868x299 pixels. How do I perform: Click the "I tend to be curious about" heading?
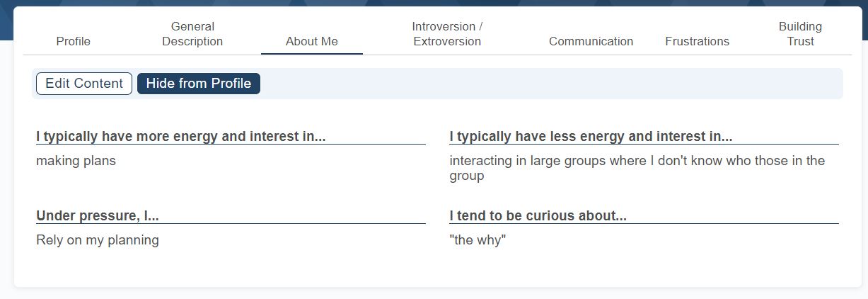pyautogui.click(x=538, y=215)
